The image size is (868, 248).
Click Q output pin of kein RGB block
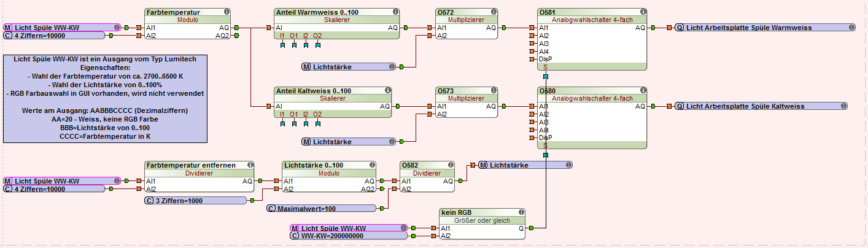(x=530, y=228)
